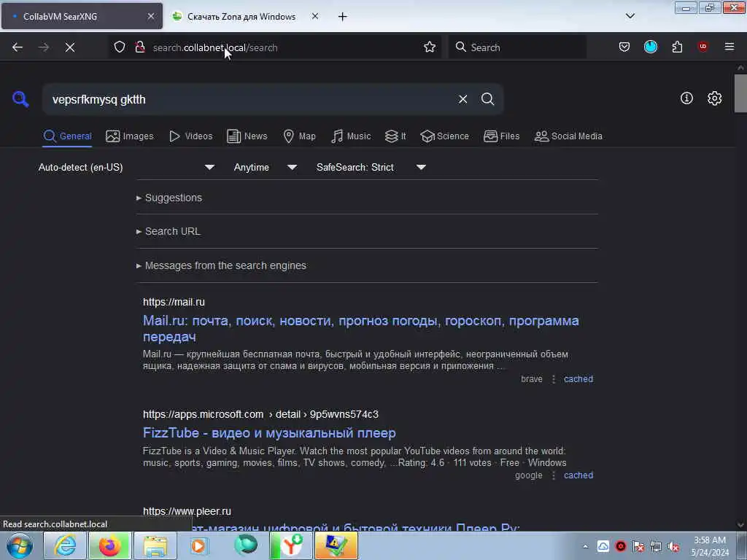This screenshot has height=560, width=747.
Task: Open the uBlock Origin extension
Action: pyautogui.click(x=703, y=47)
